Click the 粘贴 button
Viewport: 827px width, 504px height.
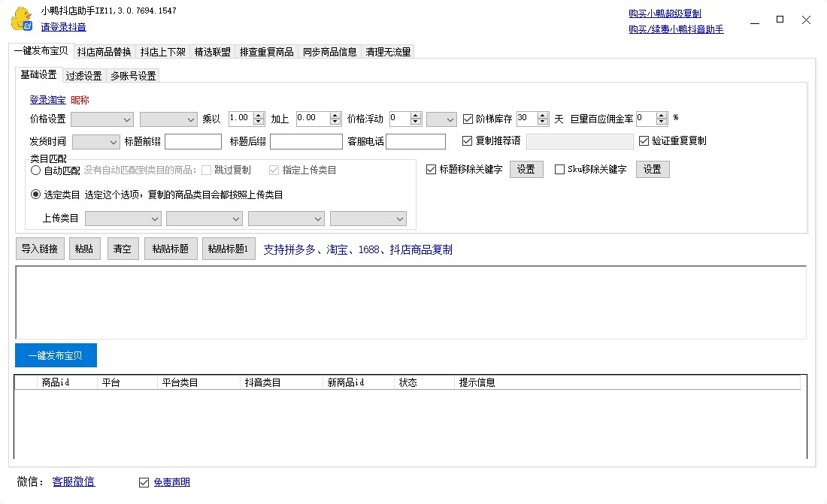coord(84,249)
